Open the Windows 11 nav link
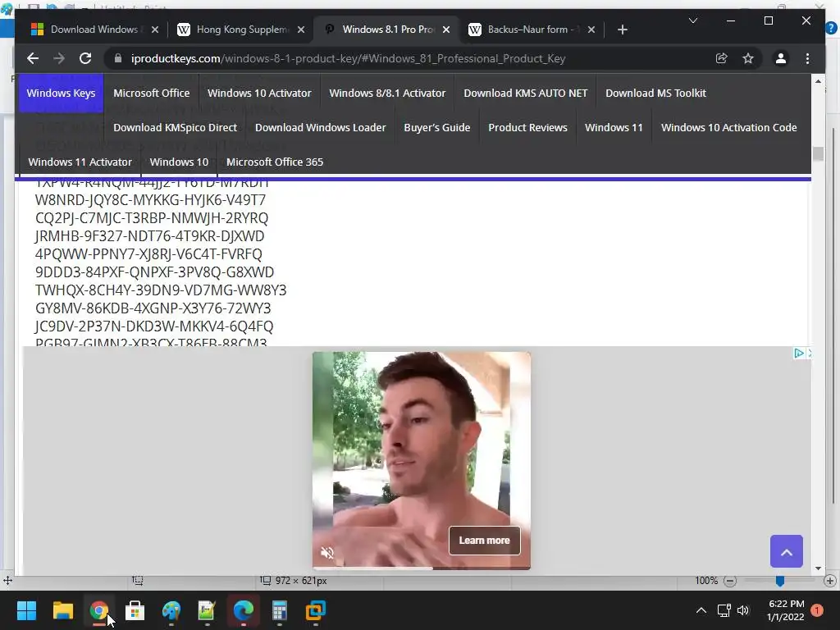Image resolution: width=840 pixels, height=630 pixels. click(614, 127)
